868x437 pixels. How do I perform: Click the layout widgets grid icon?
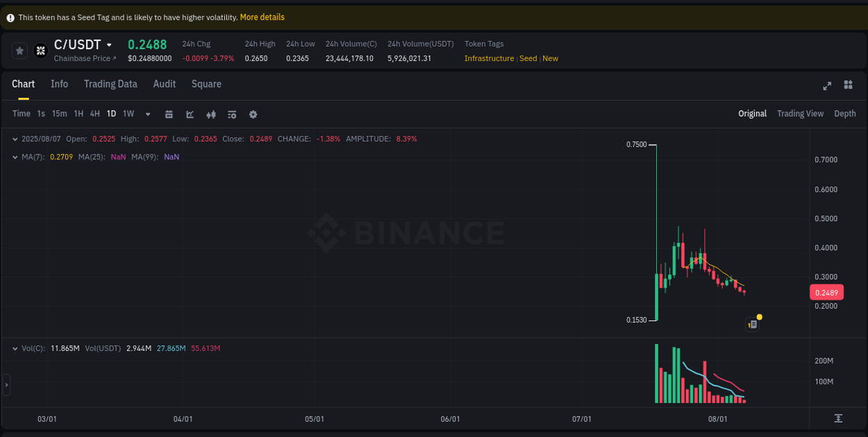coord(848,85)
